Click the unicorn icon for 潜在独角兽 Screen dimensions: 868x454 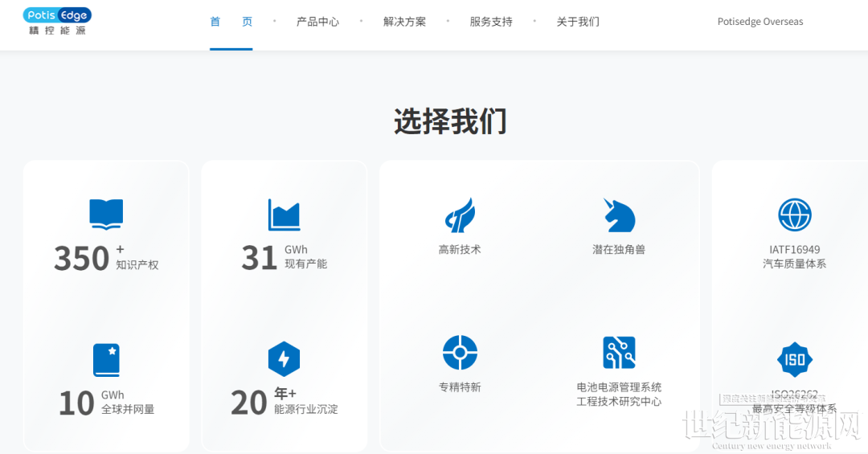tap(619, 215)
